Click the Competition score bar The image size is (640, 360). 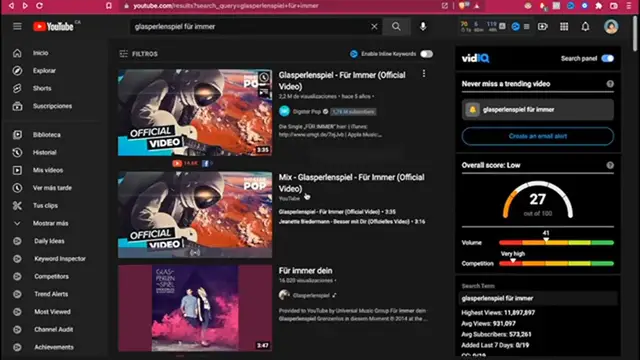[556, 263]
